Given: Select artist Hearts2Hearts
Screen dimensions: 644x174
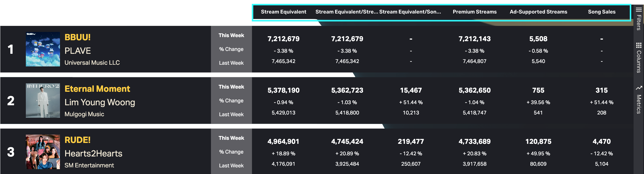Looking at the screenshot, I should [x=93, y=154].
